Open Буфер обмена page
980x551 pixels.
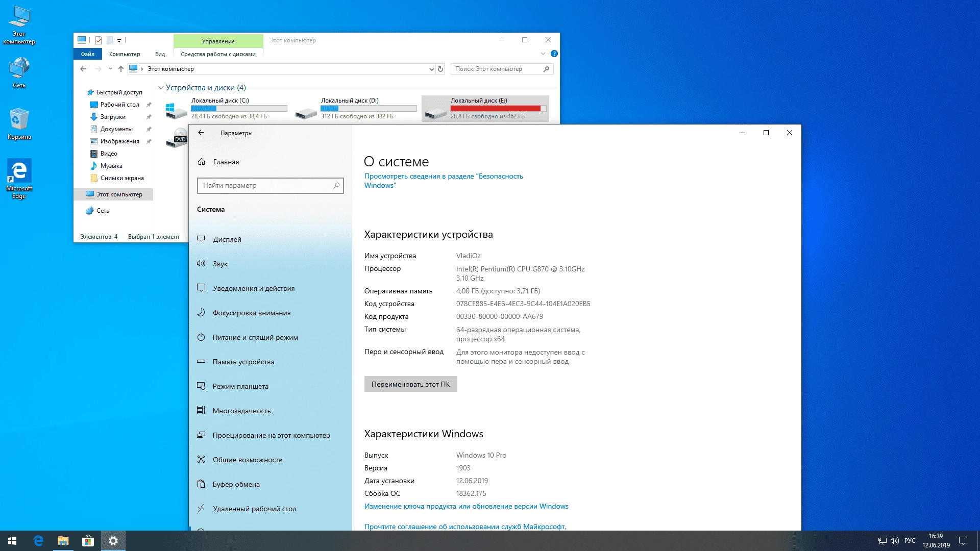271,484
